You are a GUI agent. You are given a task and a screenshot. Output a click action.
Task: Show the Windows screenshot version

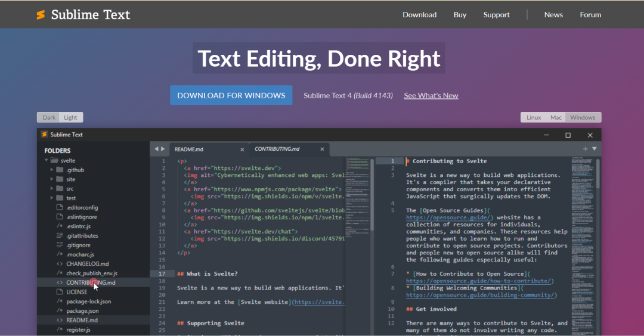pos(583,117)
